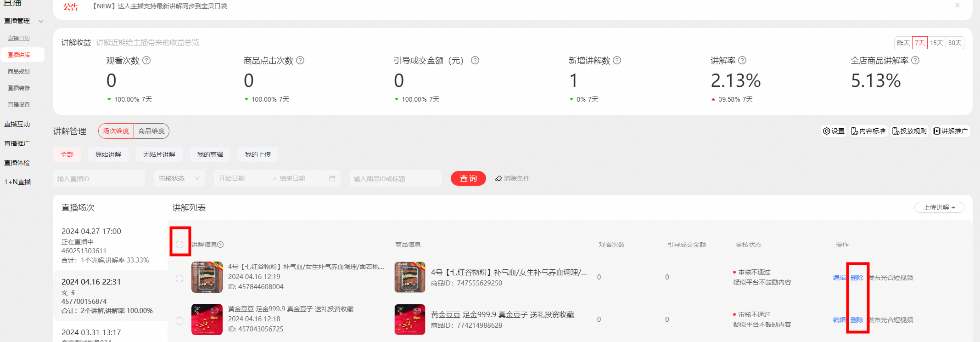
Task: Click help icon beside 讲解信息 column header
Action: (220, 245)
